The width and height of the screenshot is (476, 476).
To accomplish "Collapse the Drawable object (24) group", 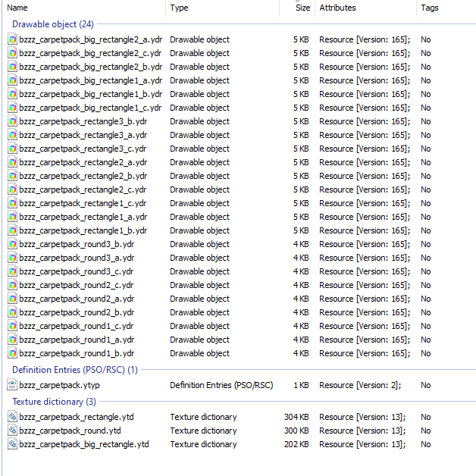I will click(53, 24).
